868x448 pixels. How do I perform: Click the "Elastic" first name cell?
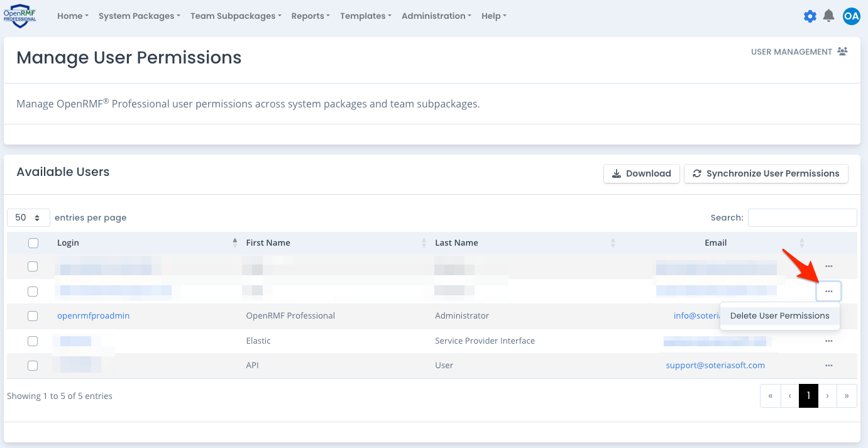point(258,341)
